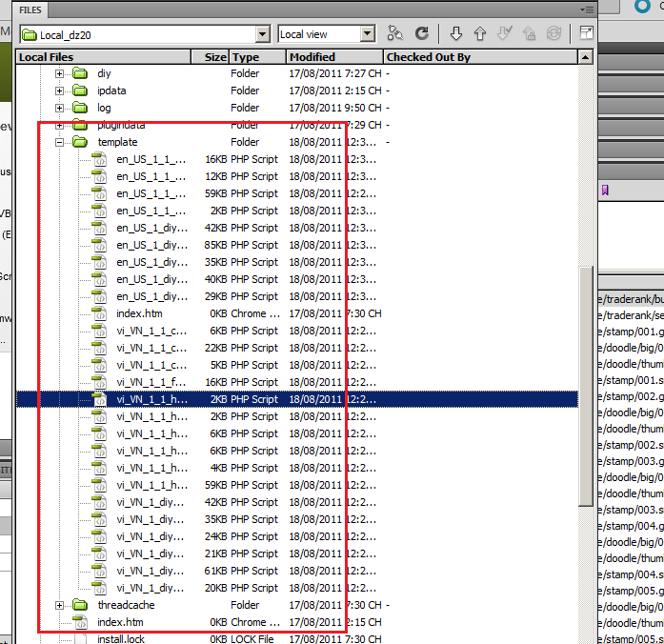The height and width of the screenshot is (644, 664).
Task: Expand the log folder
Action: tap(59, 108)
